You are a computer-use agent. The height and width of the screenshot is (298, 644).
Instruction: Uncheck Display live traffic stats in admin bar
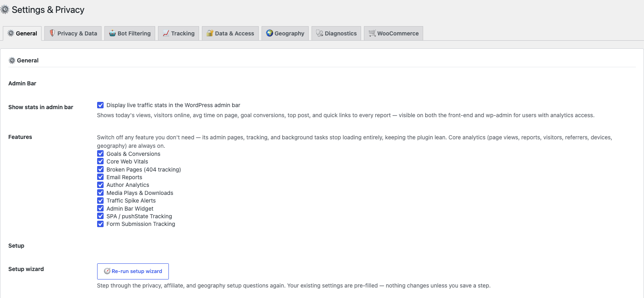pos(100,105)
